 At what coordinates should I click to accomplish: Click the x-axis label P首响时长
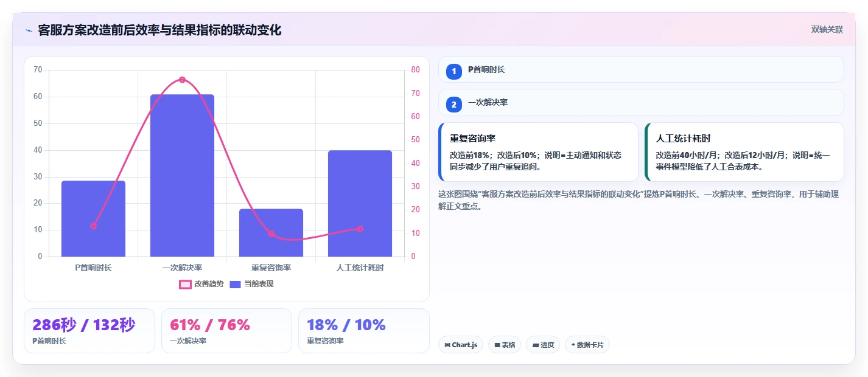coord(93,268)
